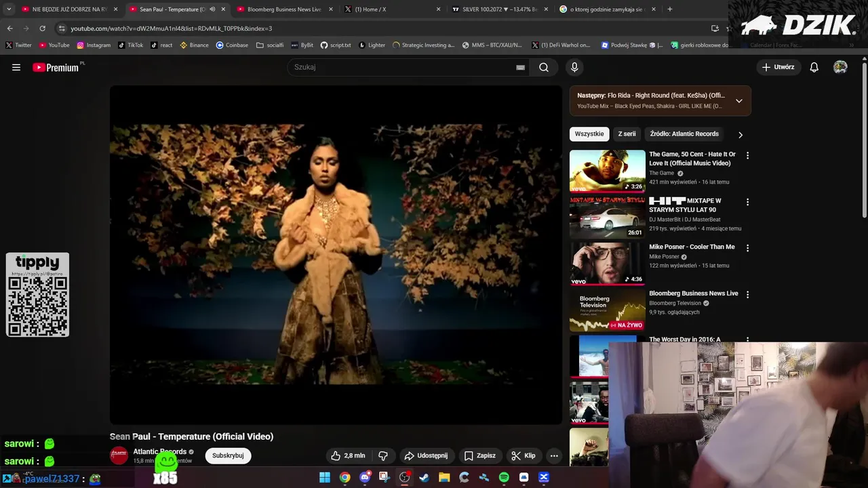Click the address bar URL
The height and width of the screenshot is (488, 868).
pos(172,28)
